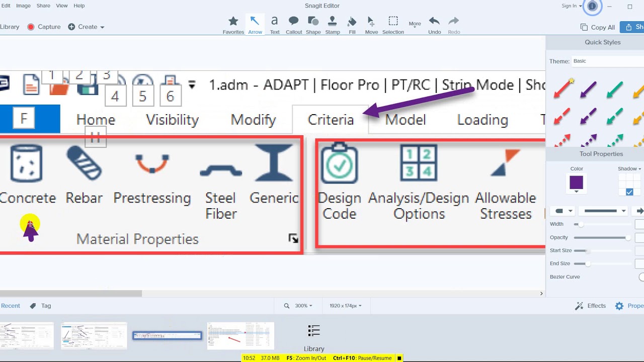Click the Effects button
Screen dimensions: 644x362
(591, 306)
